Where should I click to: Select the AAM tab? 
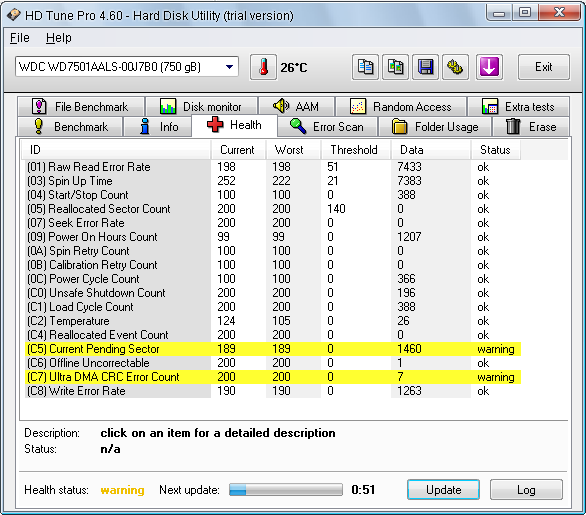296,107
